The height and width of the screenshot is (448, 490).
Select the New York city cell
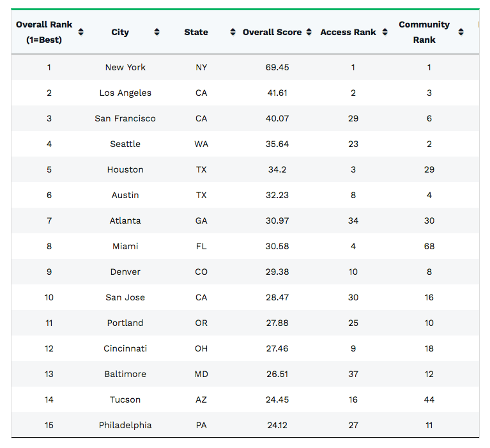pyautogui.click(x=125, y=67)
